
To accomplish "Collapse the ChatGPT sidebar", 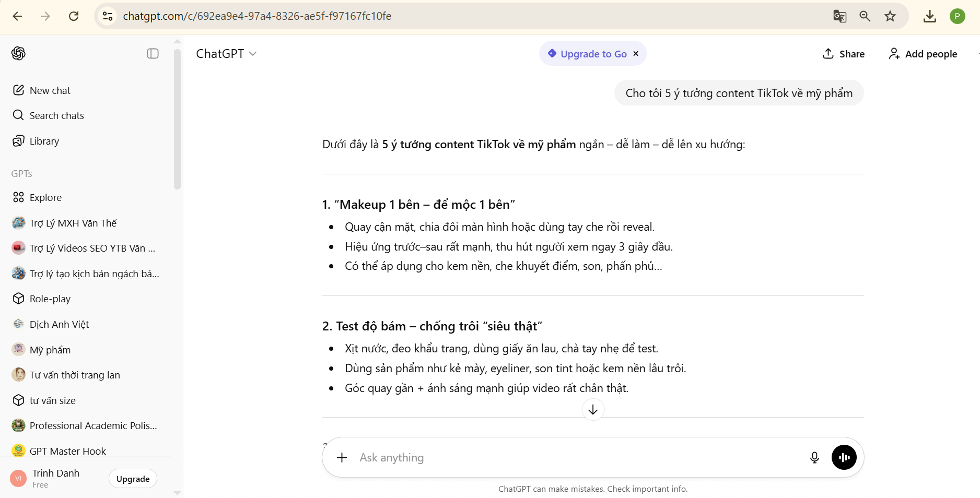I will coord(153,54).
